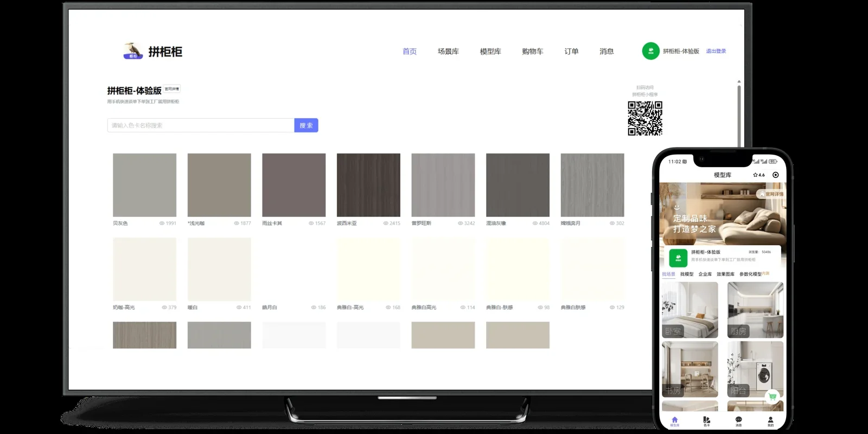Tap the phone's 模型库 home icon in bottom bar
Screen dimensions: 868x434
(x=674, y=420)
